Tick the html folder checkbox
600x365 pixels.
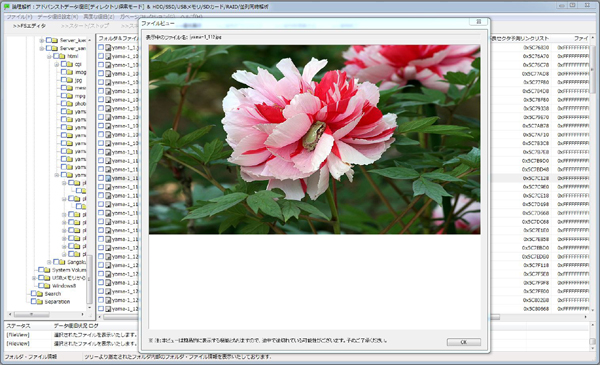coord(56,56)
